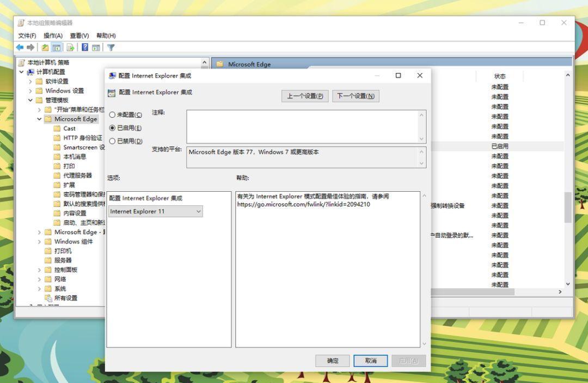Click the Microsoft Edge header in the right pane
This screenshot has width=588, height=383.
(x=249, y=64)
